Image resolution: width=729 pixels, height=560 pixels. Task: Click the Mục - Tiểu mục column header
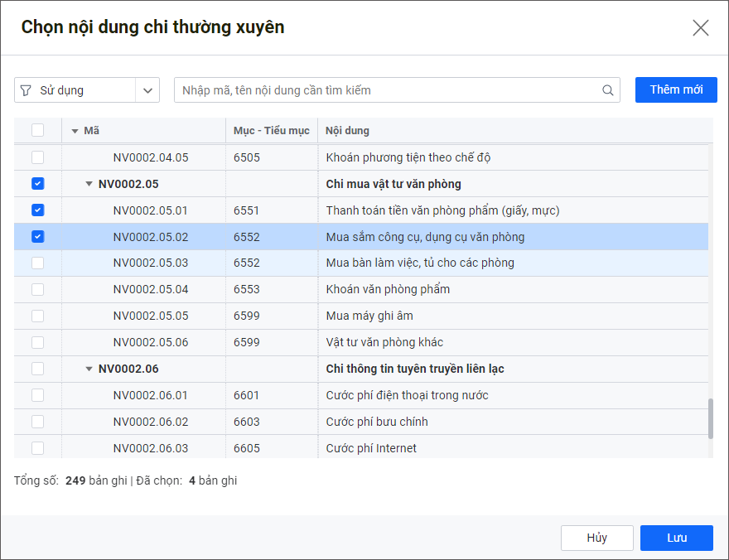click(271, 131)
